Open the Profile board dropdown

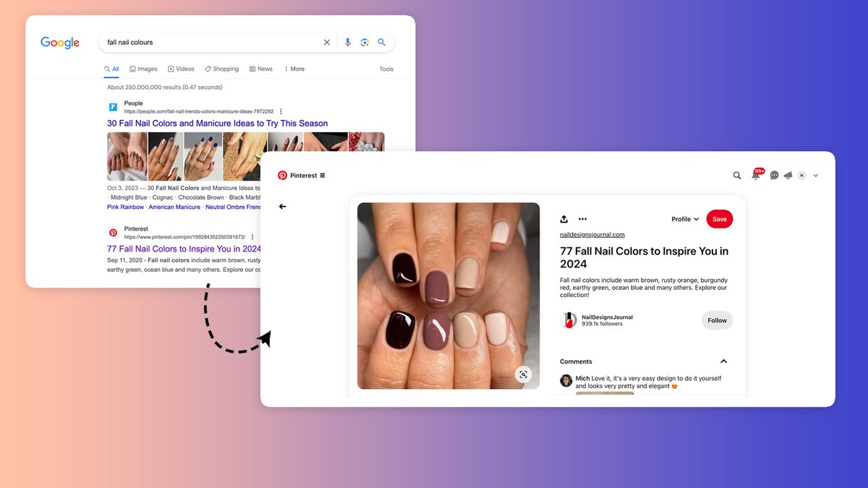click(685, 219)
